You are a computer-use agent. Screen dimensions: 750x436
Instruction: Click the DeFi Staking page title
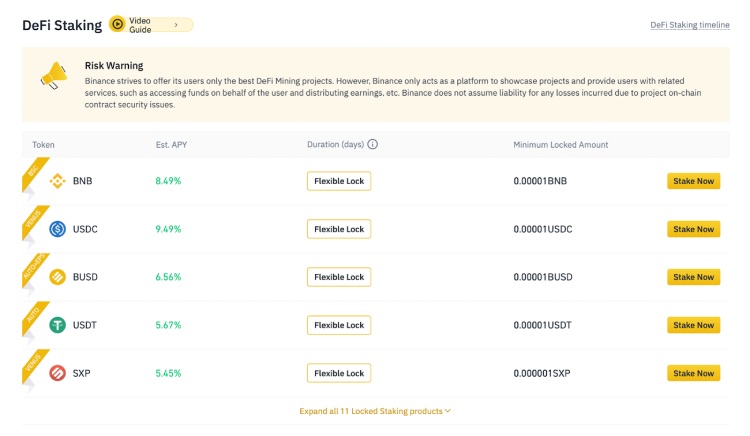[x=62, y=25]
